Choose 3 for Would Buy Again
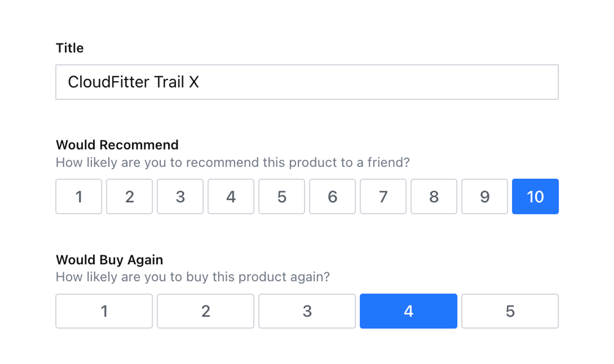 pos(307,311)
